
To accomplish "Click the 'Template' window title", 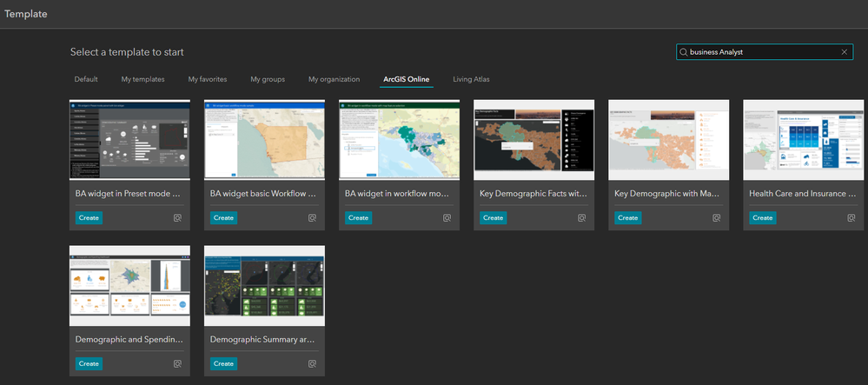I will pos(26,15).
